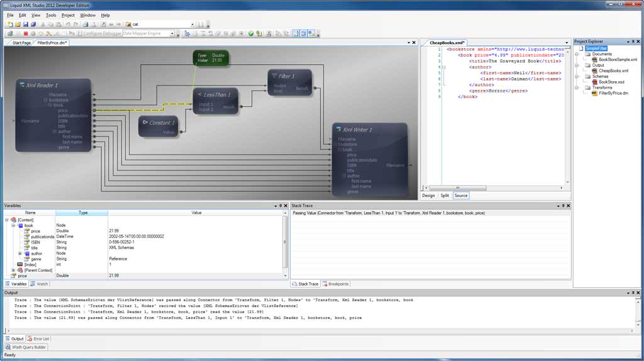Sort Variables by Type column header

[x=82, y=213]
